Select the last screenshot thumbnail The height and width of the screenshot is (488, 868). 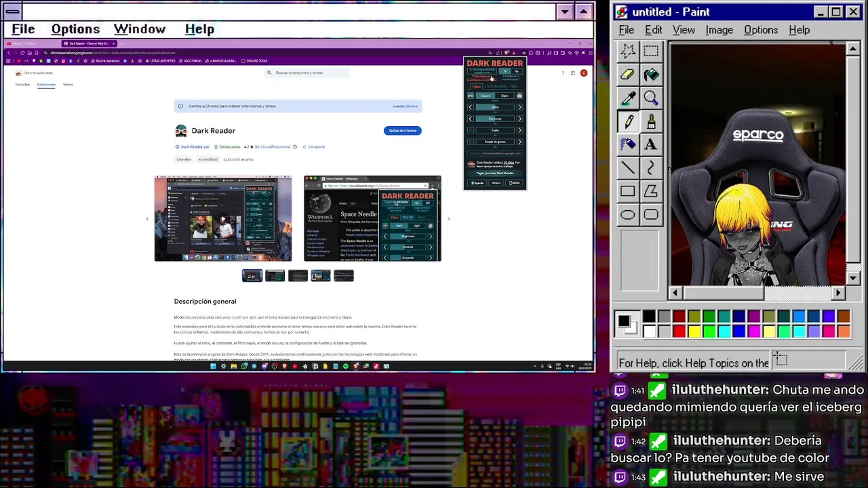point(344,275)
